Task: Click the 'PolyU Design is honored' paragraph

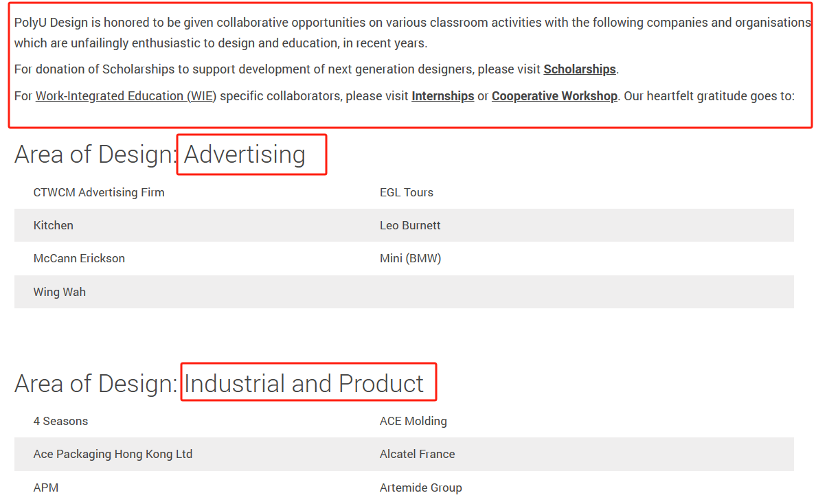Action: [412, 33]
